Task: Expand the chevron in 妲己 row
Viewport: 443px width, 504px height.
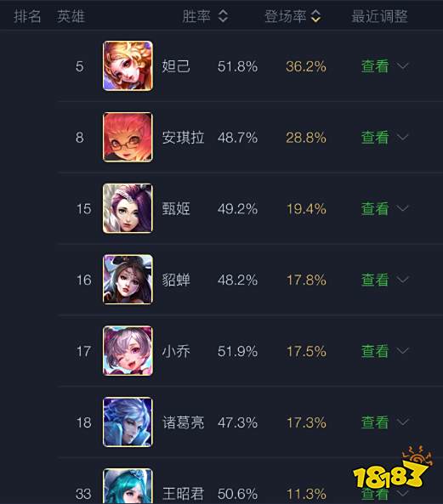Action: coord(402,66)
